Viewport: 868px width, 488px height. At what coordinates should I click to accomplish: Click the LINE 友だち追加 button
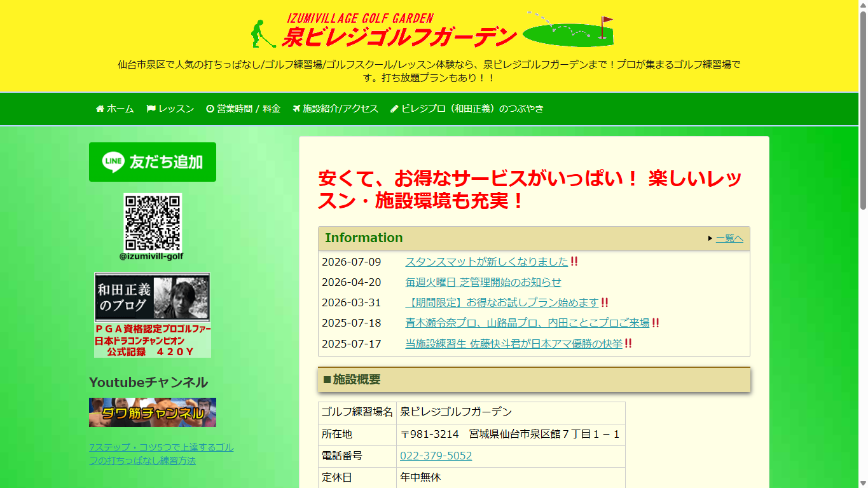tap(153, 162)
